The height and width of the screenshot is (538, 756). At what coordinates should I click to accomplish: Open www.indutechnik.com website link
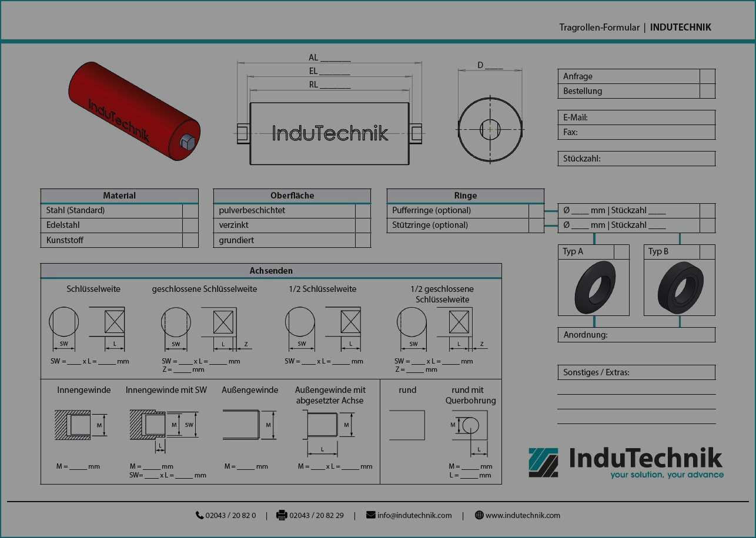pyautogui.click(x=523, y=516)
